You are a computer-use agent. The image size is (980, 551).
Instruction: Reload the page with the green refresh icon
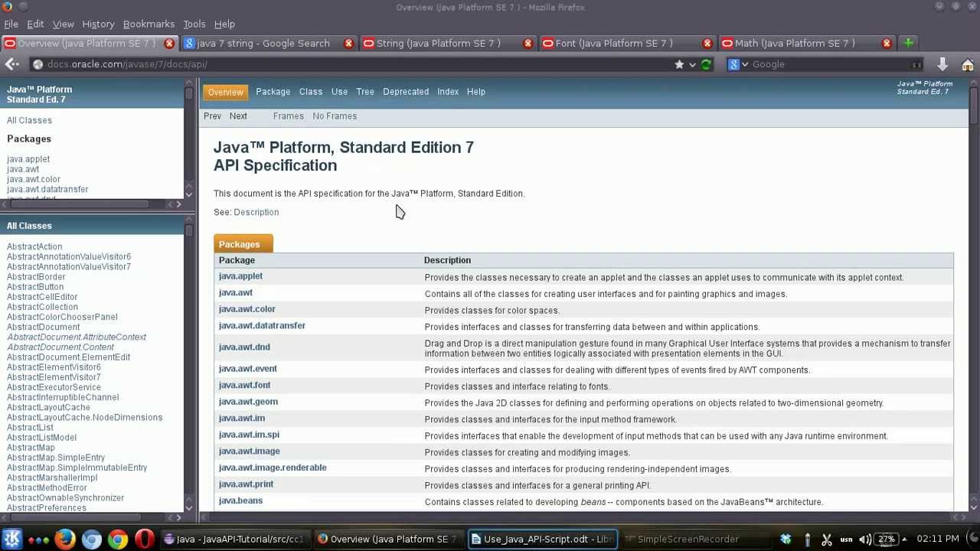point(706,64)
